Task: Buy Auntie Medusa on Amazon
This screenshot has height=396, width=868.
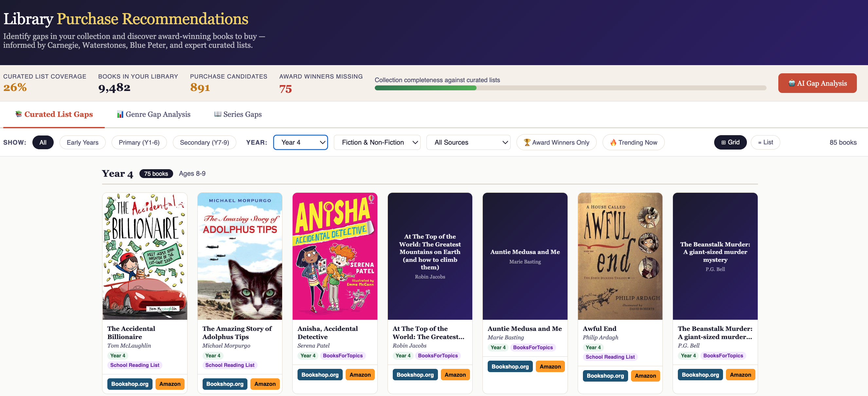Action: pos(550,367)
